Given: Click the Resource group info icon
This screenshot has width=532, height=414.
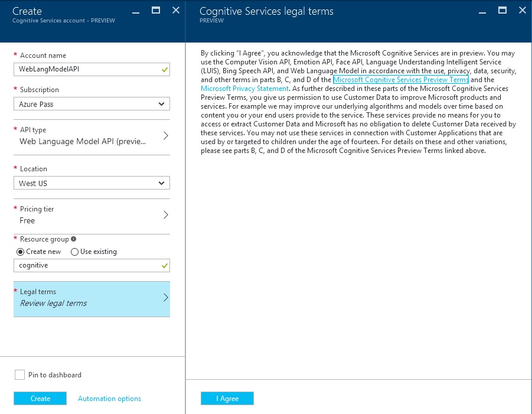Looking at the screenshot, I should (x=74, y=239).
